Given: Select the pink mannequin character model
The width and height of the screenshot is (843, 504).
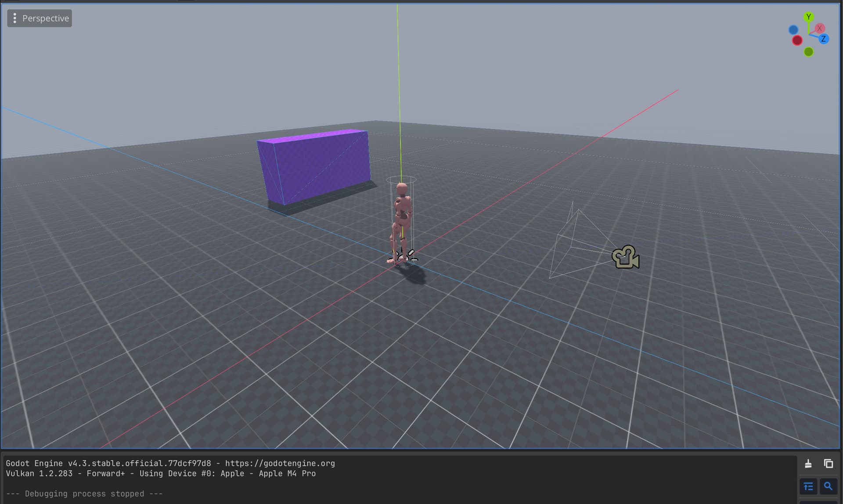Looking at the screenshot, I should (401, 222).
